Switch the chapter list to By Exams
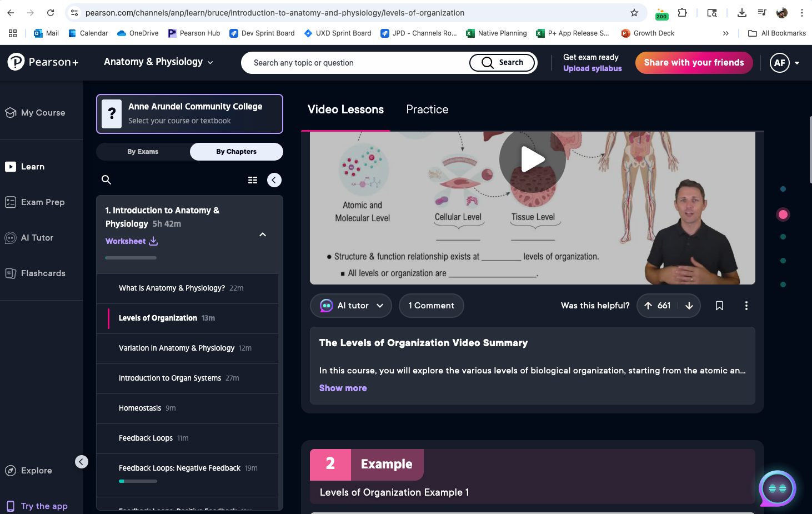The image size is (812, 514). coord(143,151)
